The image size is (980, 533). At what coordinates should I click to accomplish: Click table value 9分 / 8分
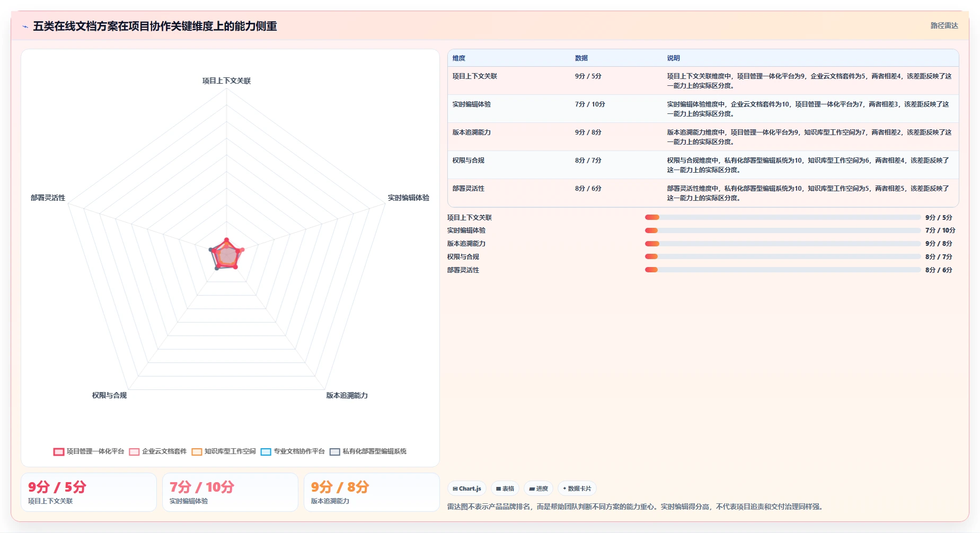click(588, 132)
